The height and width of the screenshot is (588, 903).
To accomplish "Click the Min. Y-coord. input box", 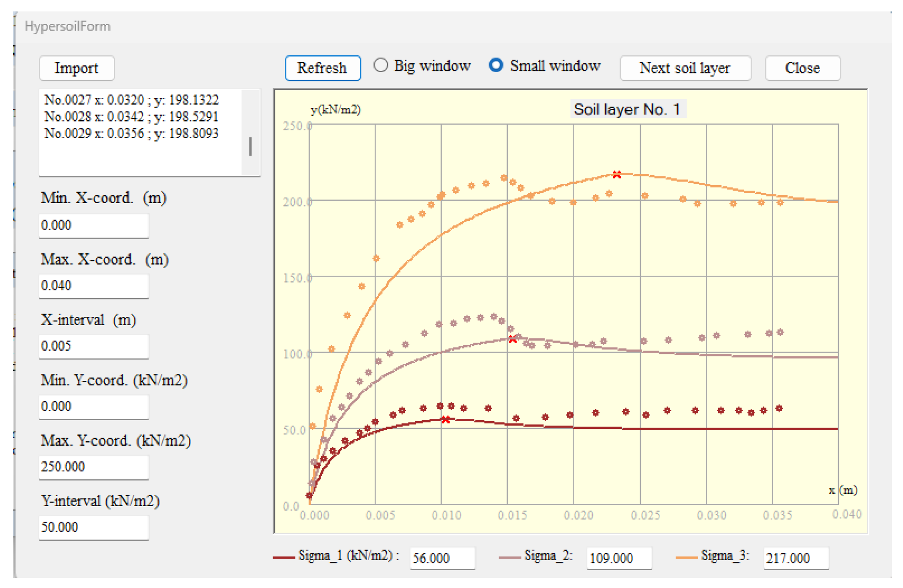I will [x=93, y=406].
